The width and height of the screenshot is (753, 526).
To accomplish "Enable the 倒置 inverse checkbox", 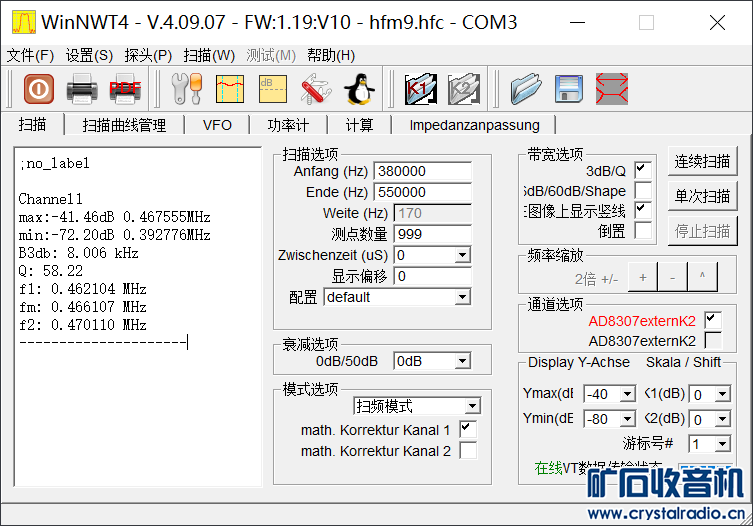I will tap(643, 231).
